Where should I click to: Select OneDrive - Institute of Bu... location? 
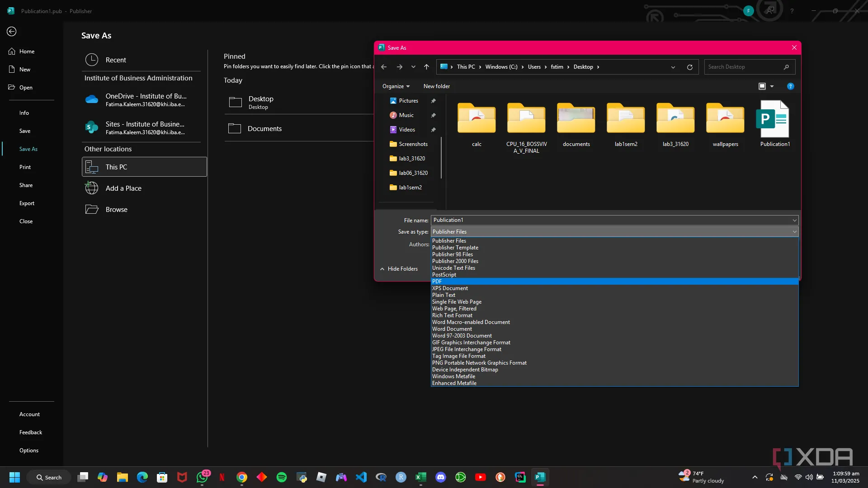tap(141, 100)
